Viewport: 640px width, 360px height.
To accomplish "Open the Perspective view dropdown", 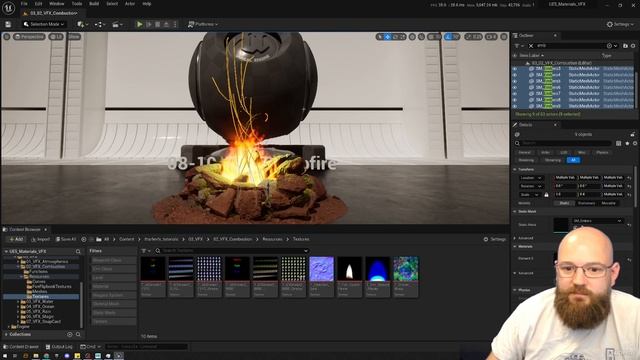I will coord(29,37).
